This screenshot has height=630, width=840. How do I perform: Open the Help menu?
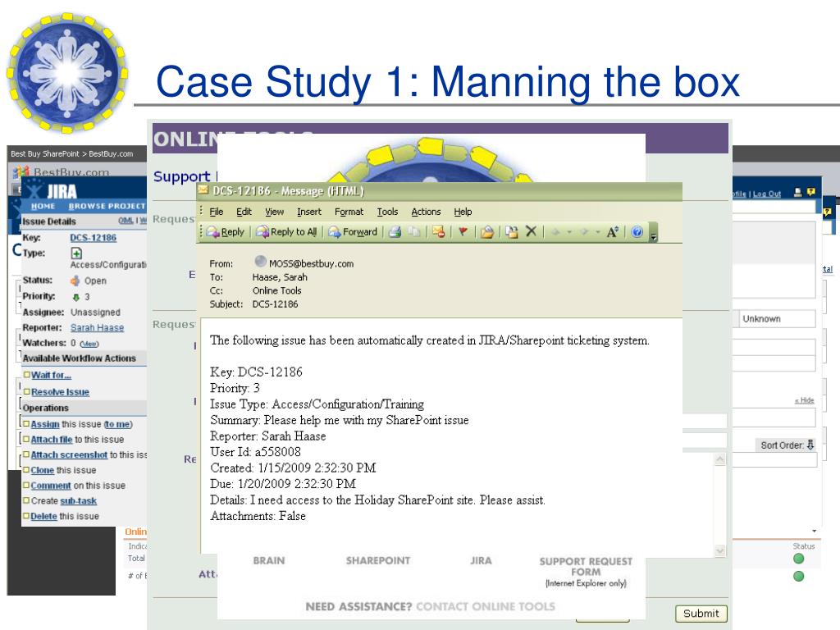pyautogui.click(x=463, y=212)
